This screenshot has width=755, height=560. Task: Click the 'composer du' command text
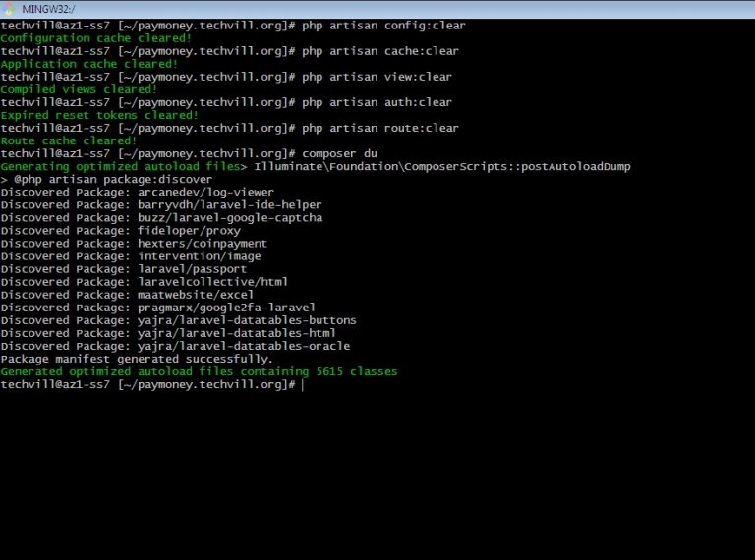point(339,153)
